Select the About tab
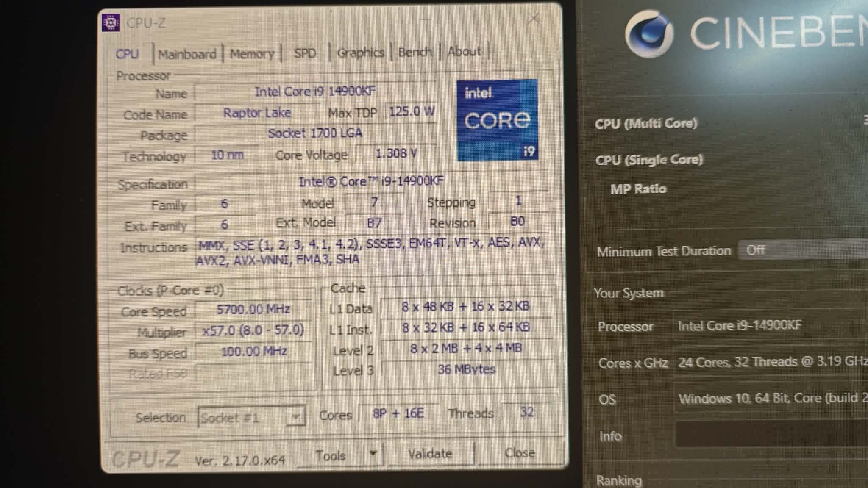Viewport: 868px width, 488px height. click(x=464, y=52)
